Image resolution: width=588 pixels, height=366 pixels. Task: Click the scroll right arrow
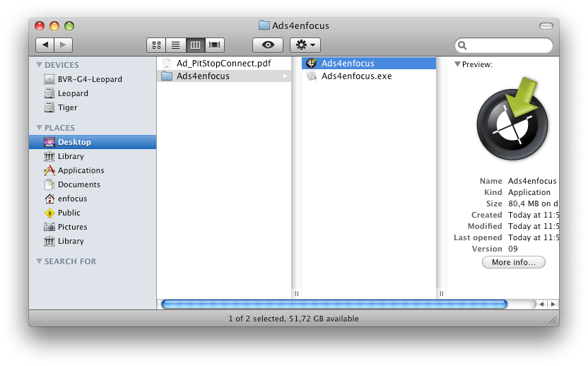553,304
